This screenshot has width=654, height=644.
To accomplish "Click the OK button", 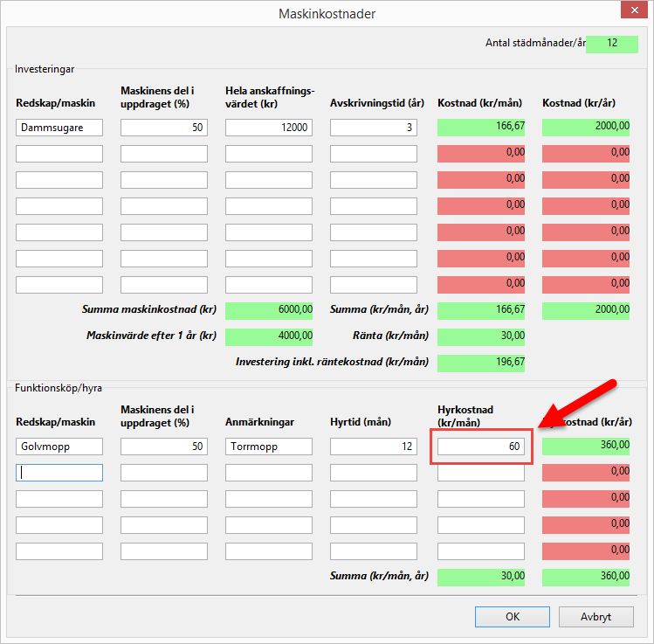I will [512, 616].
